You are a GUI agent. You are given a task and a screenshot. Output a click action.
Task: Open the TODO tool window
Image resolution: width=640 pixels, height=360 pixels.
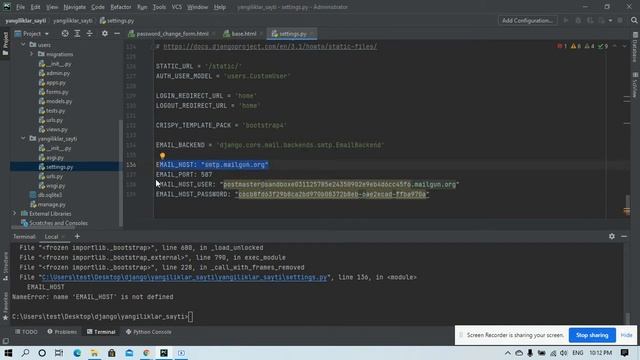[x=26, y=332]
